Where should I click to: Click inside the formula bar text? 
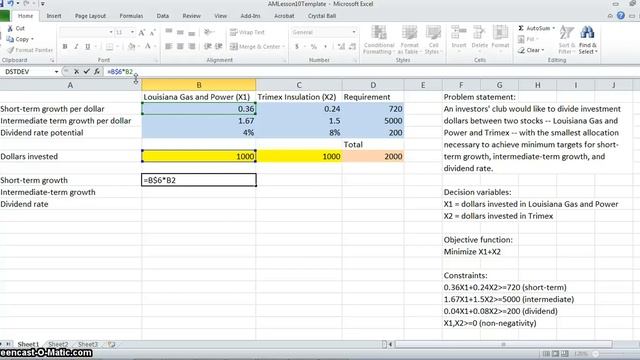[x=120, y=71]
